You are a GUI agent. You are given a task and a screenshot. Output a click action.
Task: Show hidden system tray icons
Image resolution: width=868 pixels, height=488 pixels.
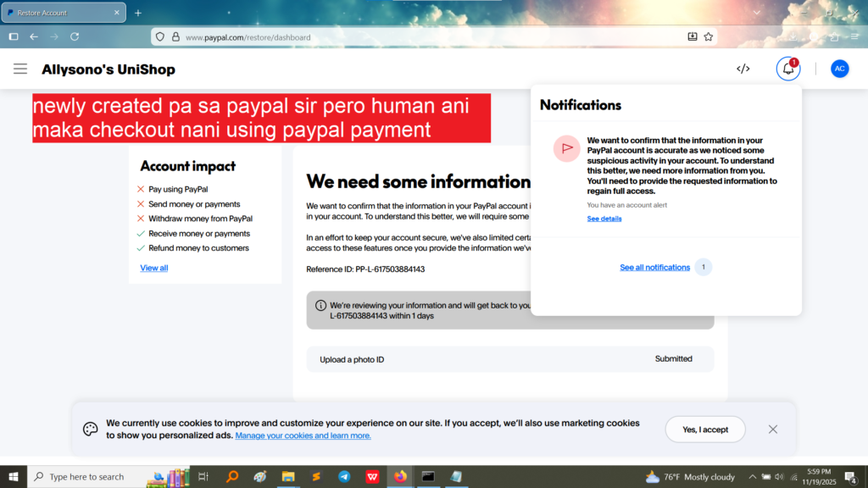pos(752,477)
